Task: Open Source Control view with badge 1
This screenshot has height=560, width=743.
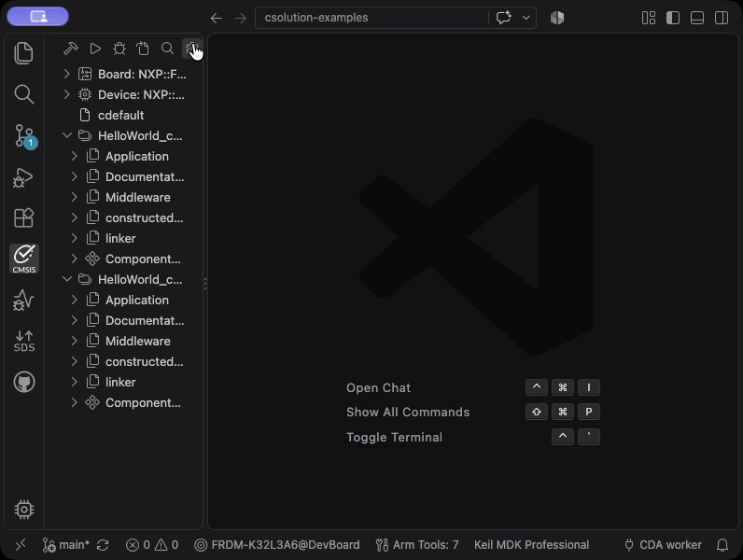Action: coord(23,136)
